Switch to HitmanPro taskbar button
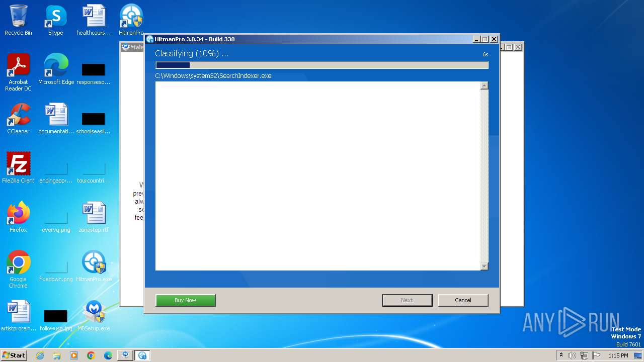The height and width of the screenshot is (362, 644). [142, 355]
